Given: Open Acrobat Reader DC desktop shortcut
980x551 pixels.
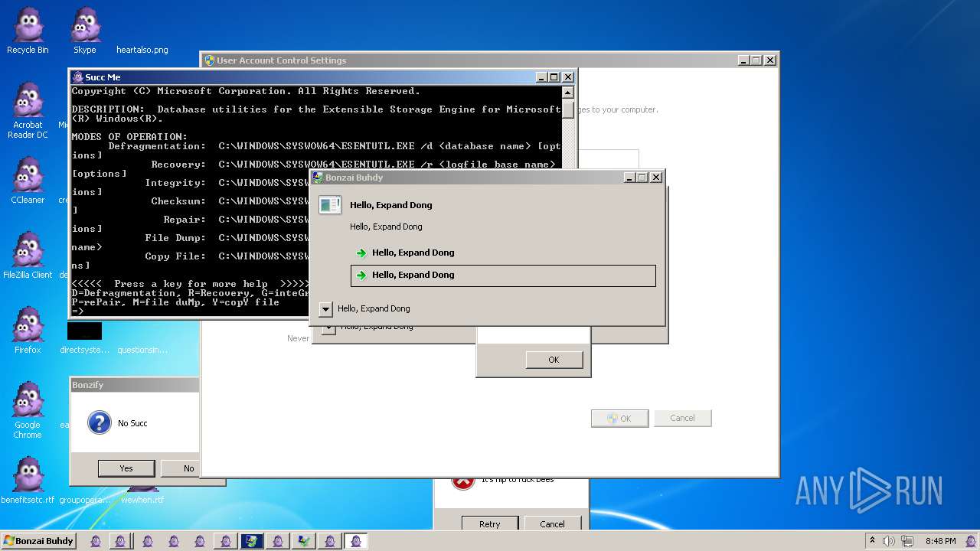Looking at the screenshot, I should [x=28, y=111].
